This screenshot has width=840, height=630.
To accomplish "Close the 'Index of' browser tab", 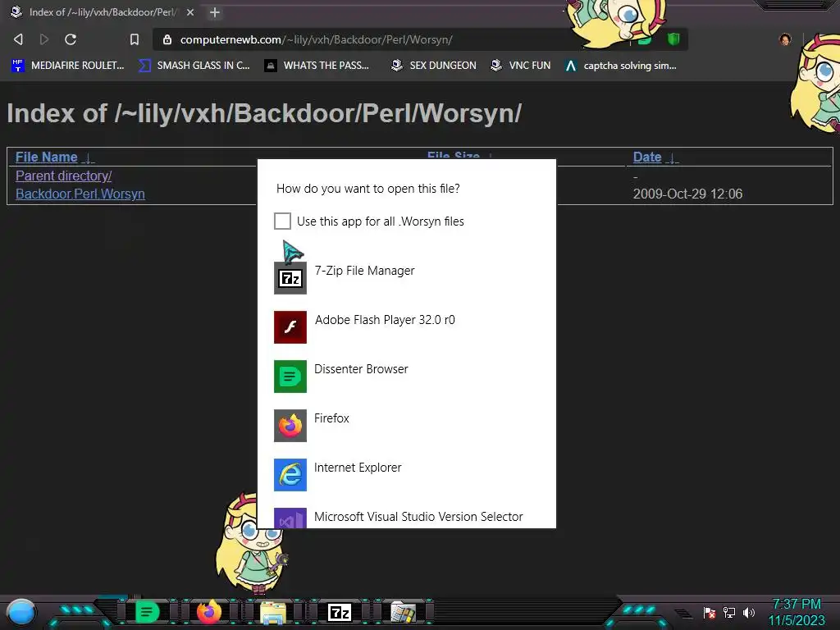I will coord(190,11).
